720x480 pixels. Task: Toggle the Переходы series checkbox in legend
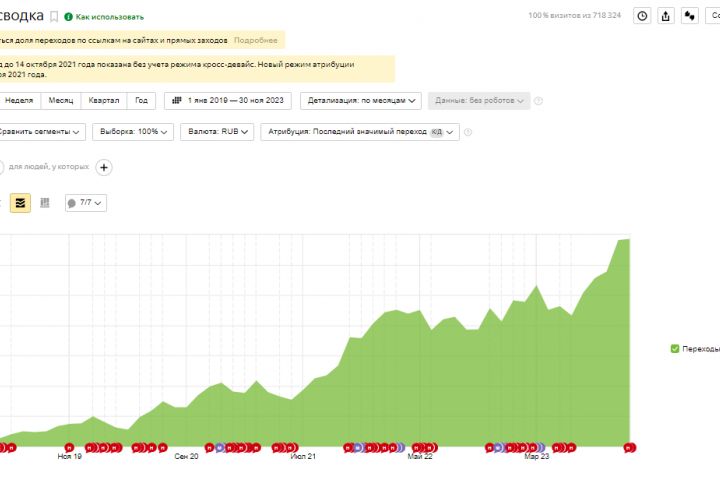pos(676,349)
